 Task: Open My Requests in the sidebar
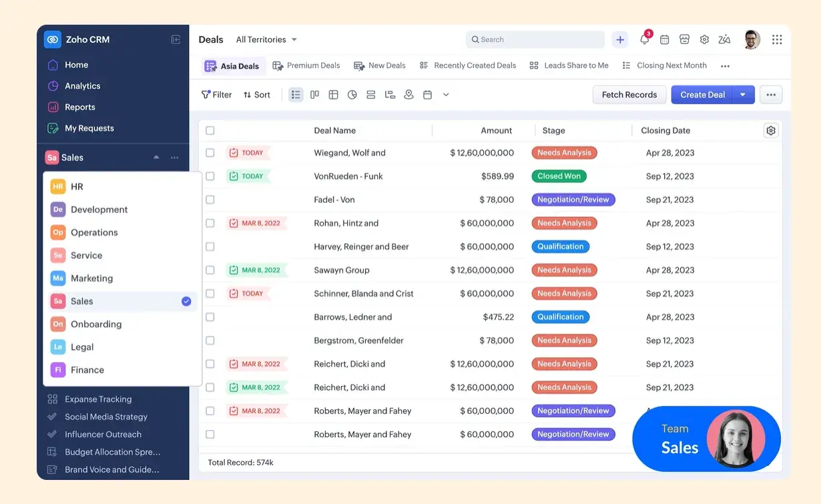[89, 128]
